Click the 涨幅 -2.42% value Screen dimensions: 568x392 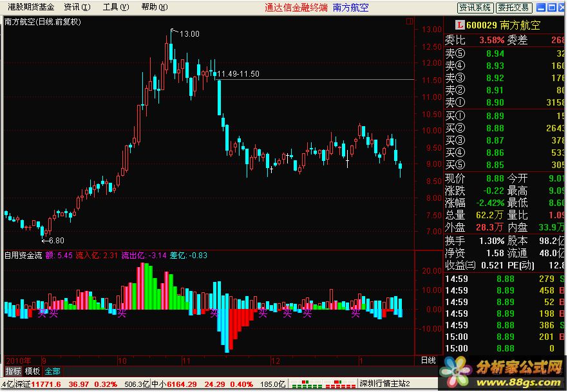pyautogui.click(x=490, y=203)
